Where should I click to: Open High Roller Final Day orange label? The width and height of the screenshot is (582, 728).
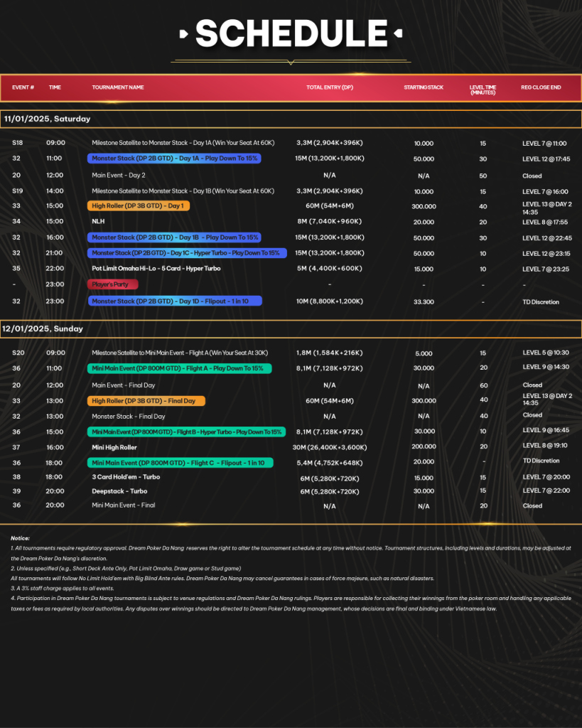click(146, 401)
